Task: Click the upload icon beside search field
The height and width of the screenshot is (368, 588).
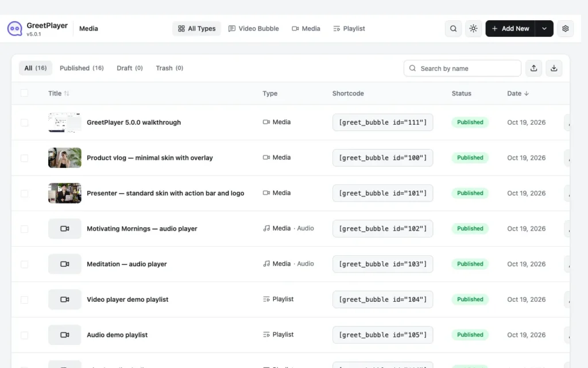Action: click(x=533, y=68)
